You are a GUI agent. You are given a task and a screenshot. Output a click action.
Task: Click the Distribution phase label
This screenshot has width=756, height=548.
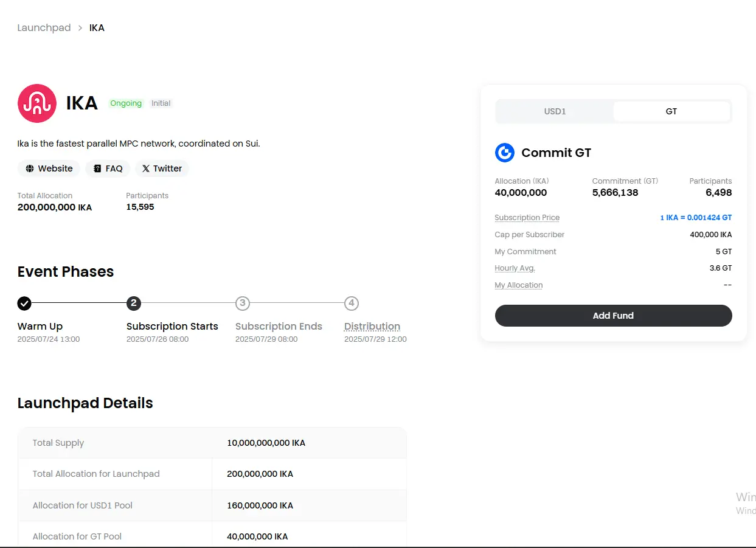click(372, 327)
